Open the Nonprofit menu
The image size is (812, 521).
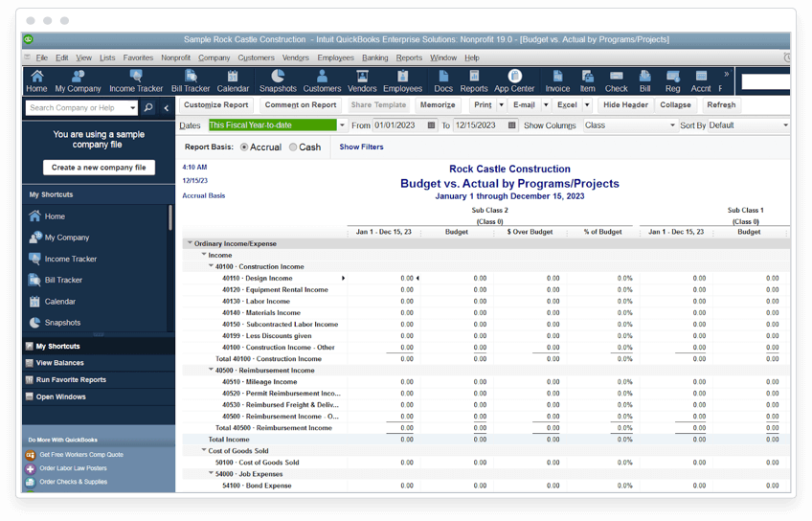pyautogui.click(x=175, y=57)
